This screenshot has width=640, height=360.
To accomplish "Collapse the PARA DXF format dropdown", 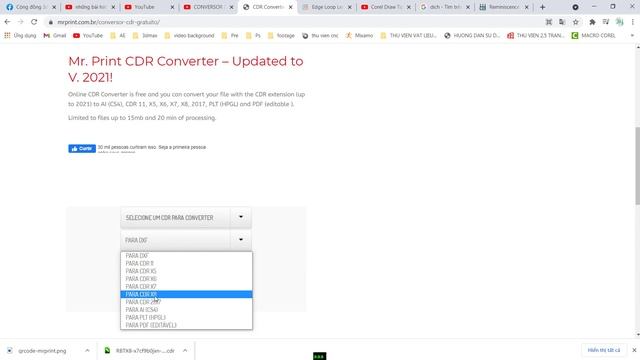I will [x=186, y=240].
